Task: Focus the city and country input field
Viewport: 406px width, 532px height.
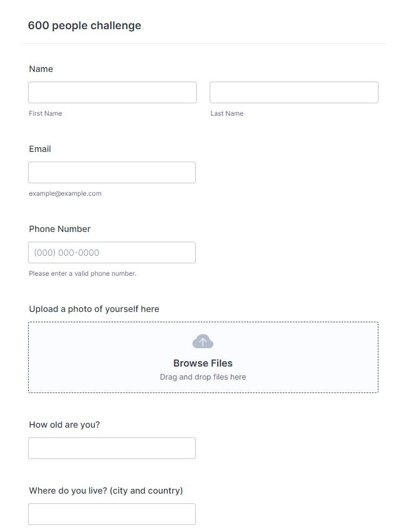Action: point(112,514)
